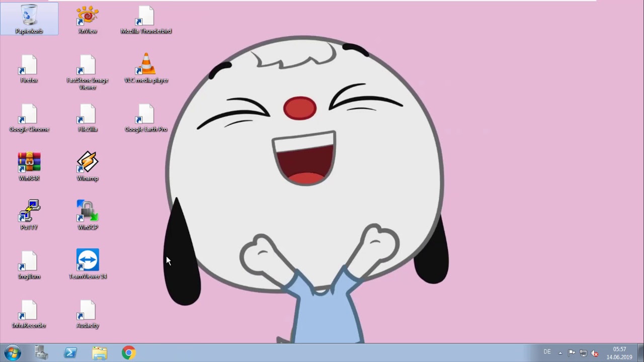
Task: Open Server Manager from the taskbar
Action: click(x=41, y=353)
